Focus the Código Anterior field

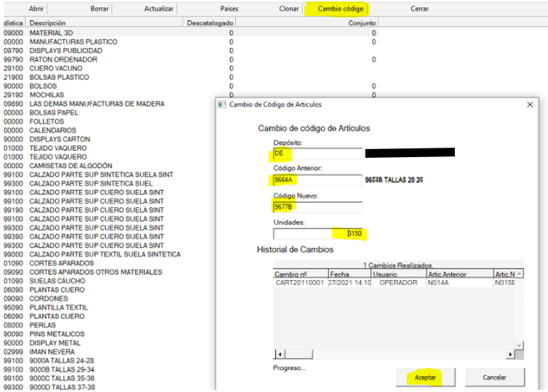[317, 180]
